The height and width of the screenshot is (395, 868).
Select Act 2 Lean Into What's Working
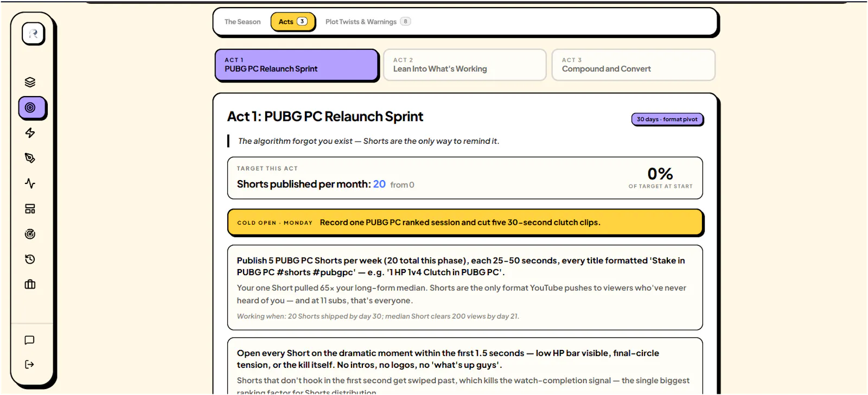tap(464, 65)
